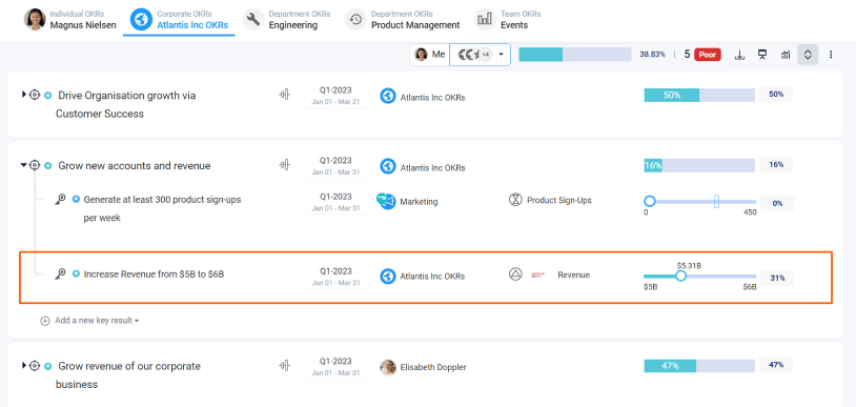Click Elisabeth Doppler avatar
This screenshot has height=407, width=856.
(x=388, y=367)
